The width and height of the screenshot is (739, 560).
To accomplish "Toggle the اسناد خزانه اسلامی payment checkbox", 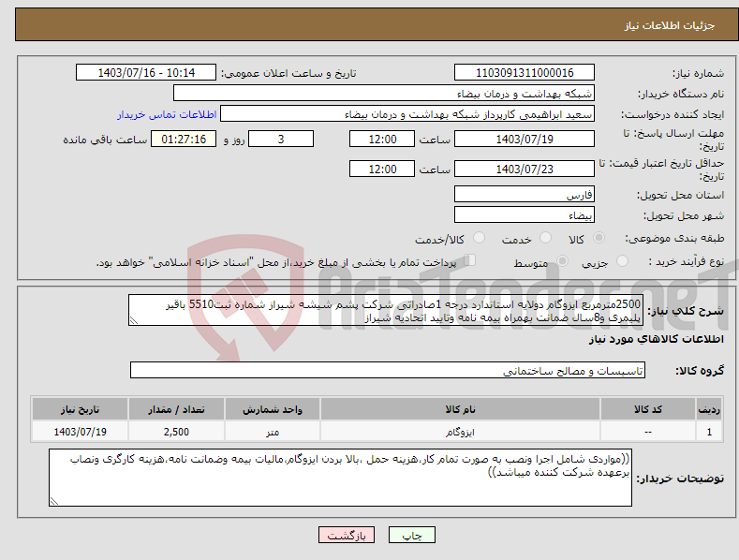I will (x=470, y=260).
